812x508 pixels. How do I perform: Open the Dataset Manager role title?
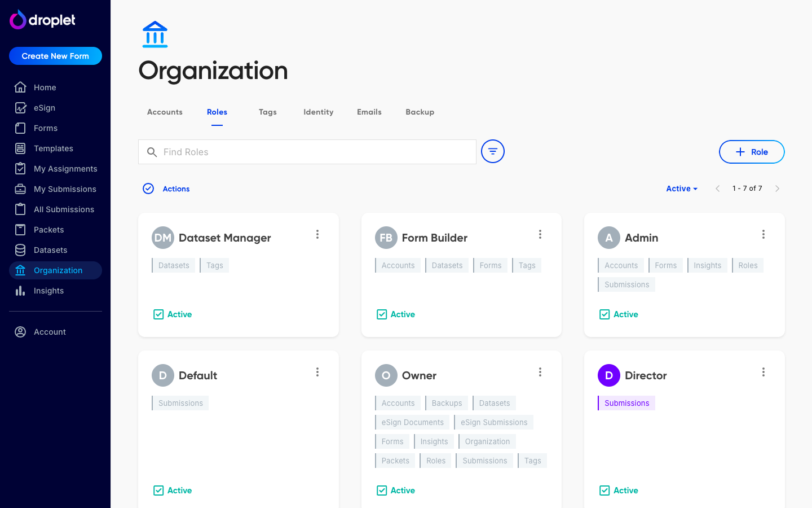pos(225,238)
